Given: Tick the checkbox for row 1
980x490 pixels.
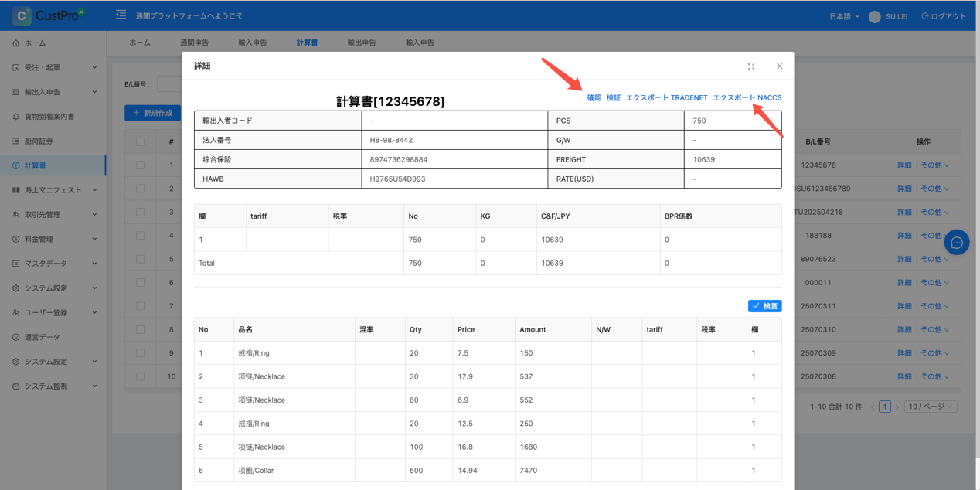Looking at the screenshot, I should (x=140, y=165).
